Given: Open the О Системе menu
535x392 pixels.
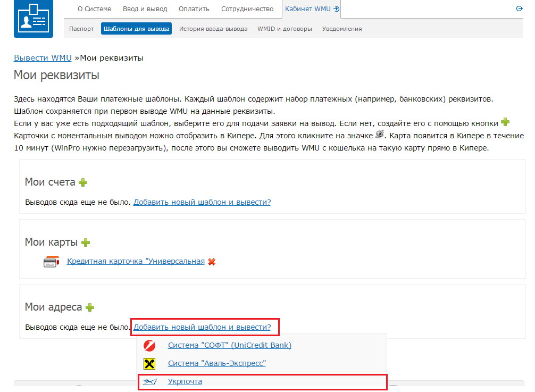Looking at the screenshot, I should (x=95, y=9).
